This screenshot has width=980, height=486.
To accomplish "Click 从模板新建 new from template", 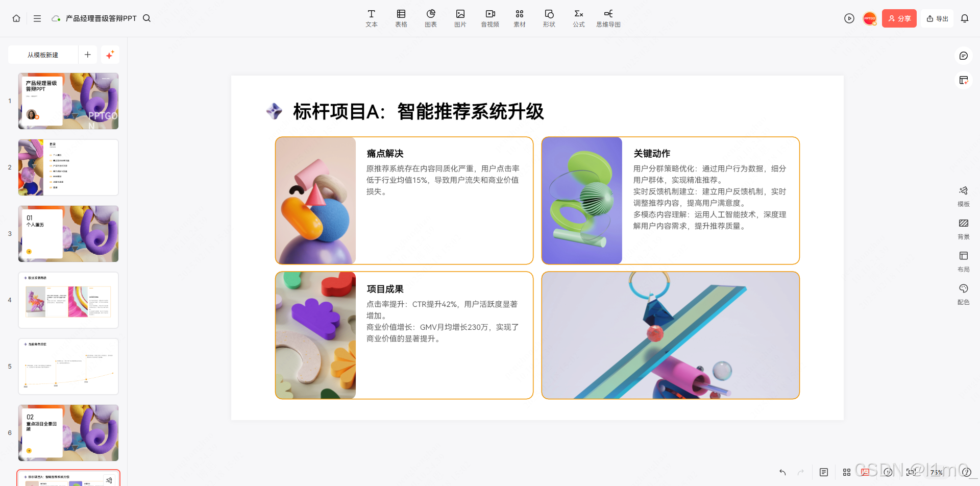I will pos(43,55).
